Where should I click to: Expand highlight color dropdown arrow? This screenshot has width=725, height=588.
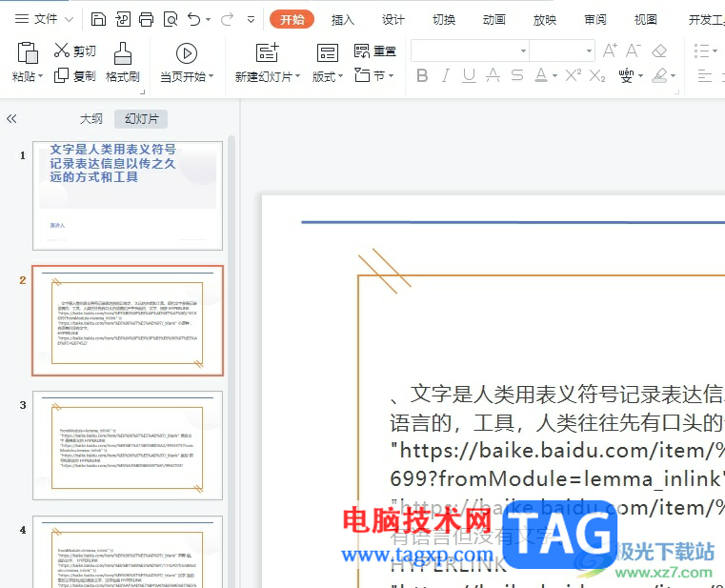click(673, 76)
